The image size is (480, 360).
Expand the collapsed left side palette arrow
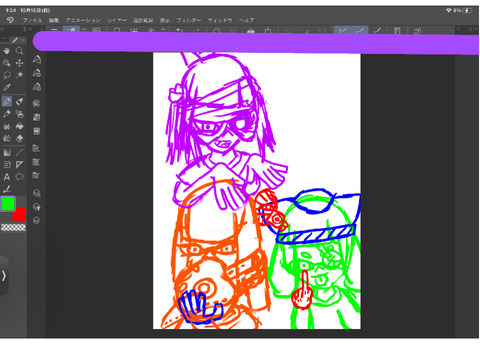pyautogui.click(x=4, y=276)
